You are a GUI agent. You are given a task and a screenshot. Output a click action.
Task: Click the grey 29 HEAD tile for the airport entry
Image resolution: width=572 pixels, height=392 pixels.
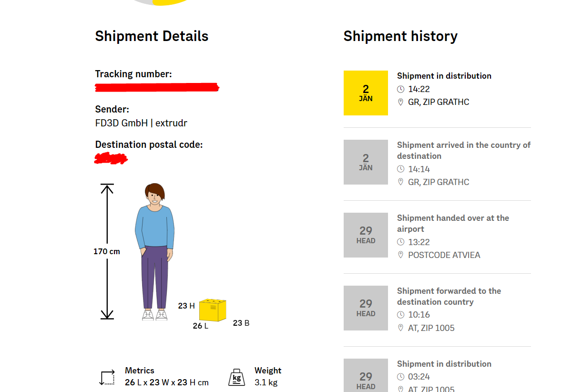pyautogui.click(x=366, y=235)
